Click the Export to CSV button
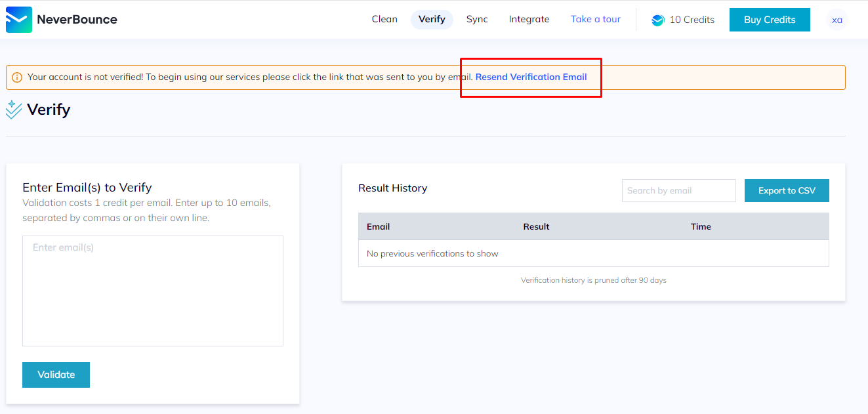The height and width of the screenshot is (414, 868). pos(787,190)
